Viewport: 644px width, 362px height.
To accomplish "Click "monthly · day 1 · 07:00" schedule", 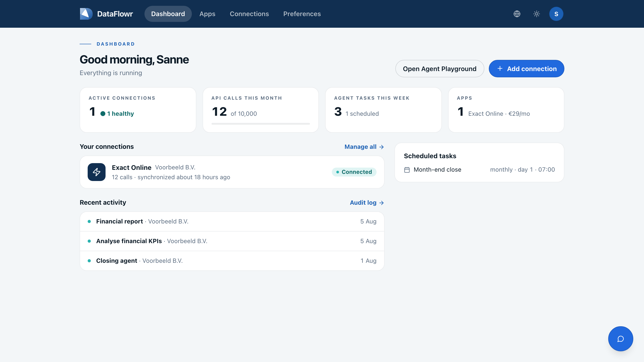I will pos(522,170).
